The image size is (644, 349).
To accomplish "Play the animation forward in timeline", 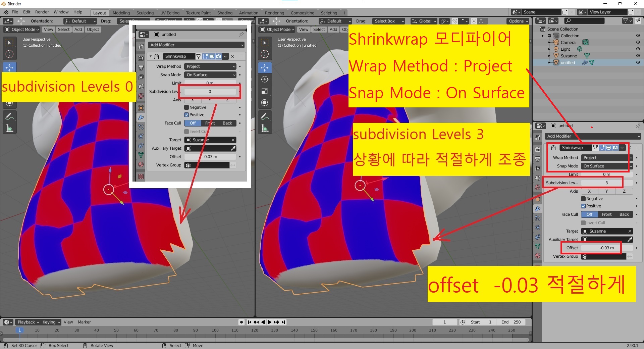I will click(269, 322).
